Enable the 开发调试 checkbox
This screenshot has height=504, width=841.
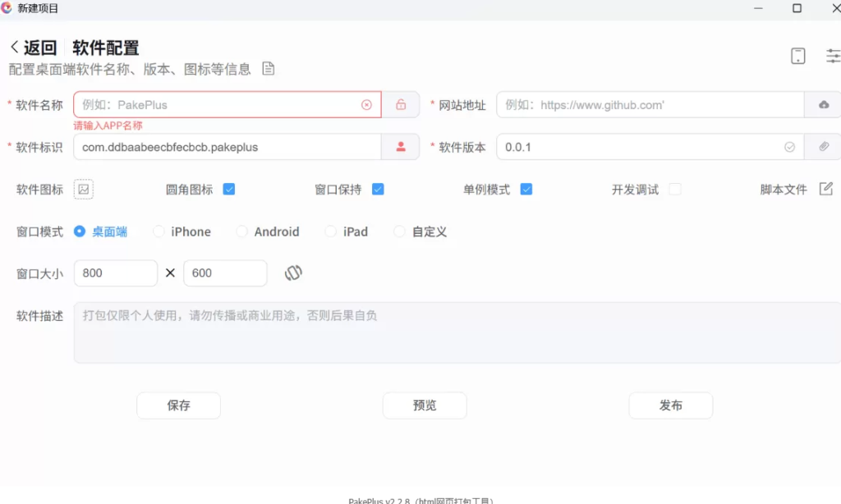point(675,190)
